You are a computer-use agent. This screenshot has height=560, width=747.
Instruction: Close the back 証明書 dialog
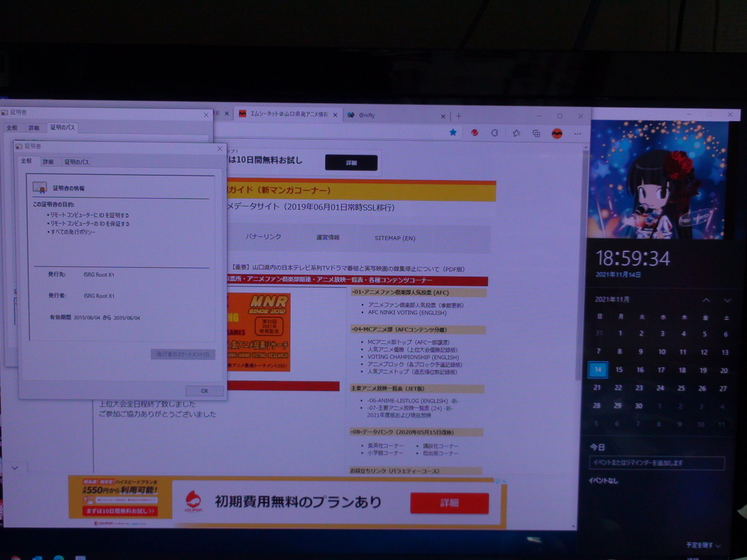(x=206, y=114)
